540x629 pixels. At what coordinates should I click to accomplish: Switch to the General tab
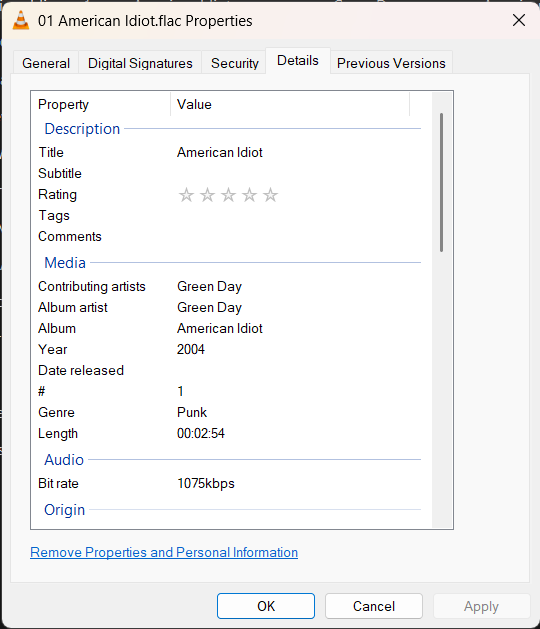click(x=46, y=63)
